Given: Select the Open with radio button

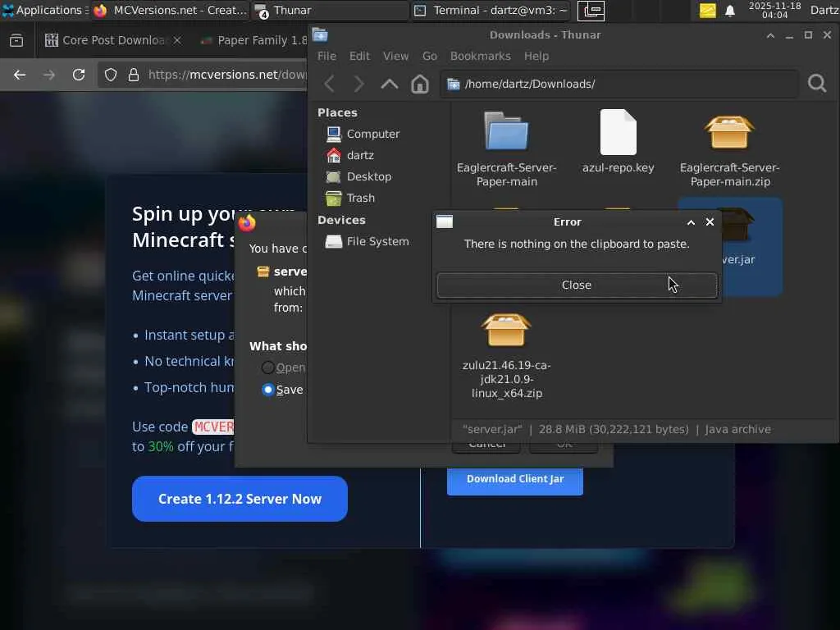Looking at the screenshot, I should pyautogui.click(x=268, y=367).
